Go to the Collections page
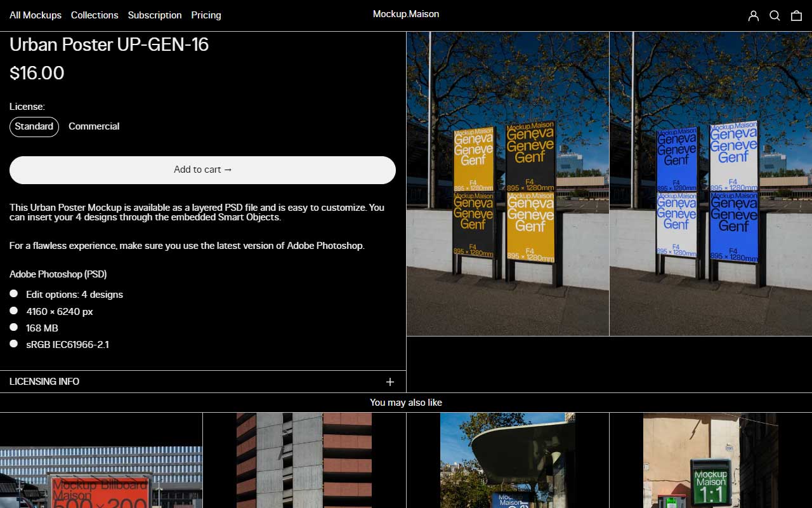Image resolution: width=812 pixels, height=508 pixels. [95, 15]
